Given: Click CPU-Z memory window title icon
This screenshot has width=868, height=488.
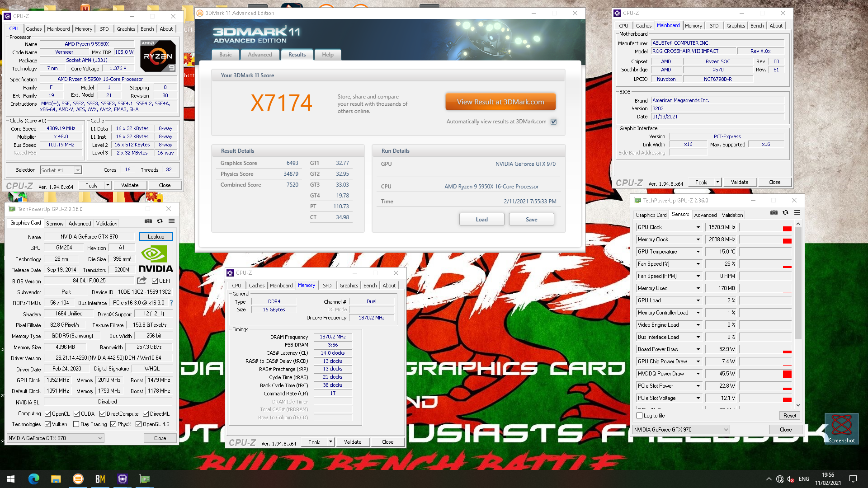Looking at the screenshot, I should tap(230, 273).
